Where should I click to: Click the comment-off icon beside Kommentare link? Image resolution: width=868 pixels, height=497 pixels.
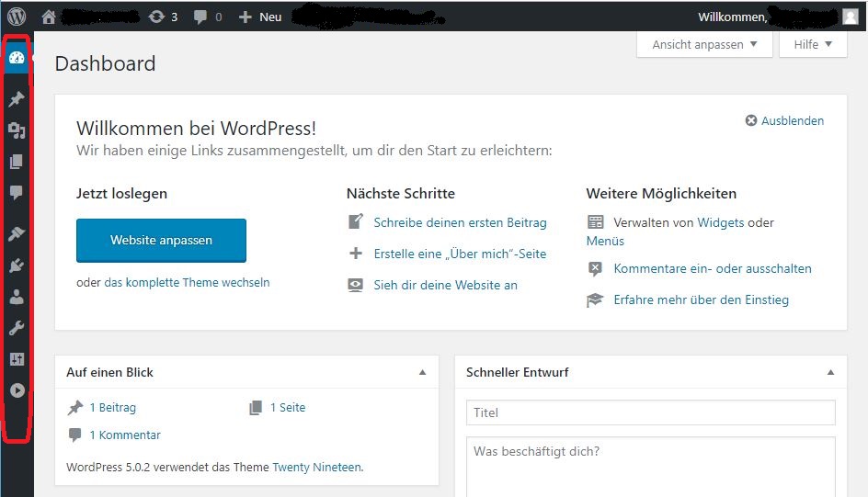(x=595, y=268)
